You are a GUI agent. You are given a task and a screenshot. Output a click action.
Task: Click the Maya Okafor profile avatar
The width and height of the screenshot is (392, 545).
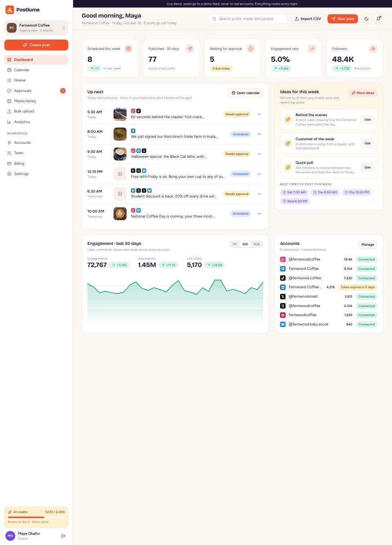tap(10, 536)
